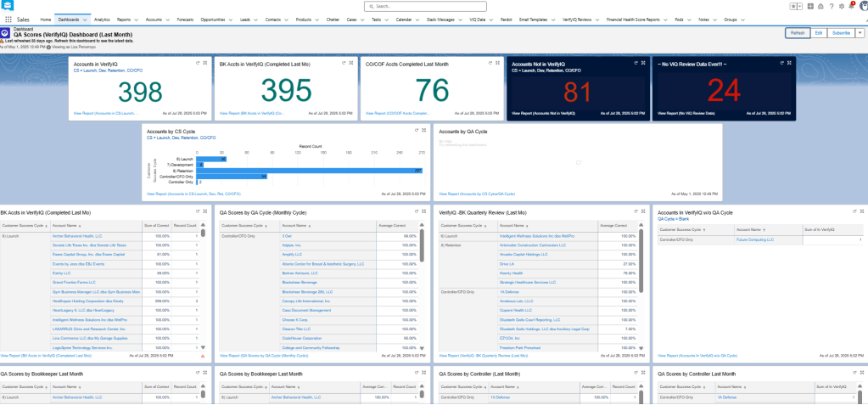
Task: Open the App Launcher grid icon
Action: click(x=8, y=18)
